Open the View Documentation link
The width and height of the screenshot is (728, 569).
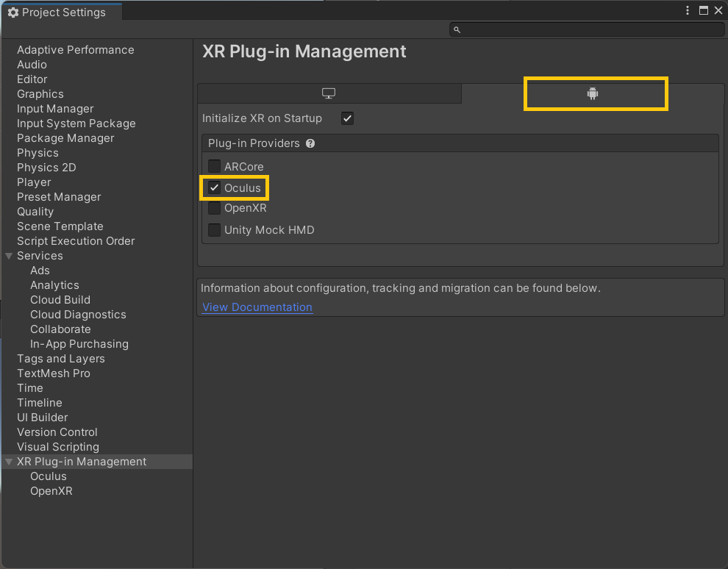coord(257,307)
